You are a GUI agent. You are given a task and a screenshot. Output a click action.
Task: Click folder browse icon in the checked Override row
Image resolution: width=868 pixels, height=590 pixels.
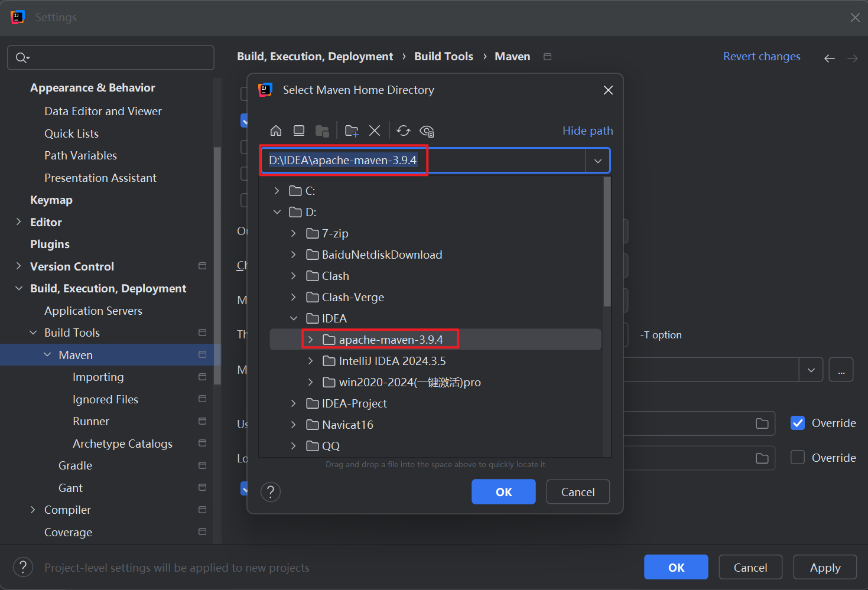(x=762, y=423)
